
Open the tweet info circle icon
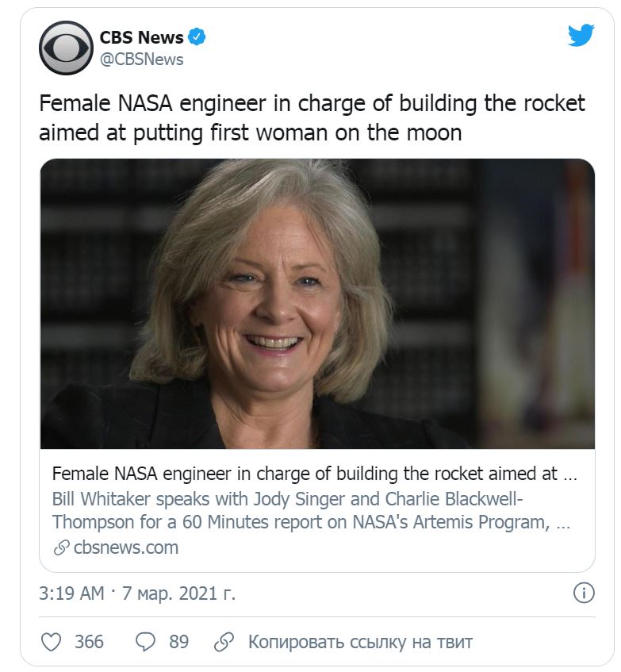[583, 593]
